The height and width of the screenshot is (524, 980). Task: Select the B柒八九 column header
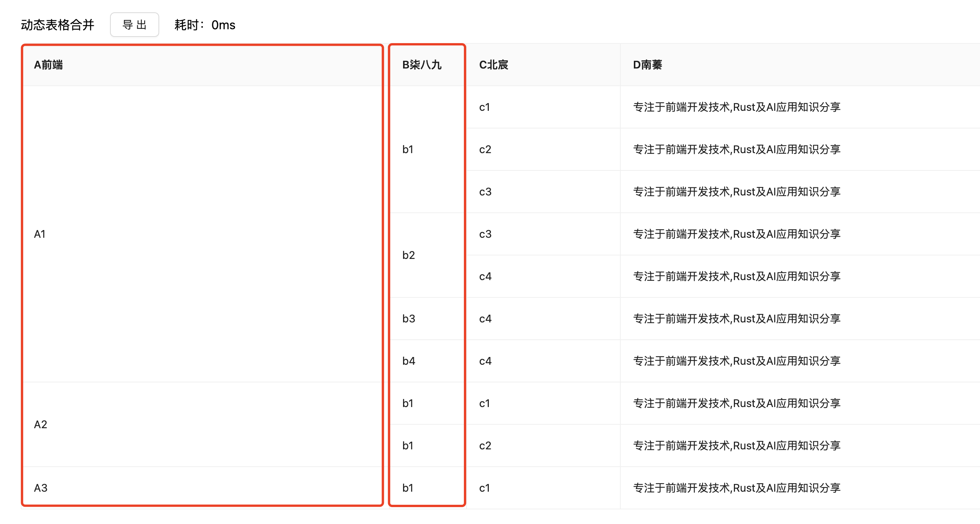tap(422, 65)
